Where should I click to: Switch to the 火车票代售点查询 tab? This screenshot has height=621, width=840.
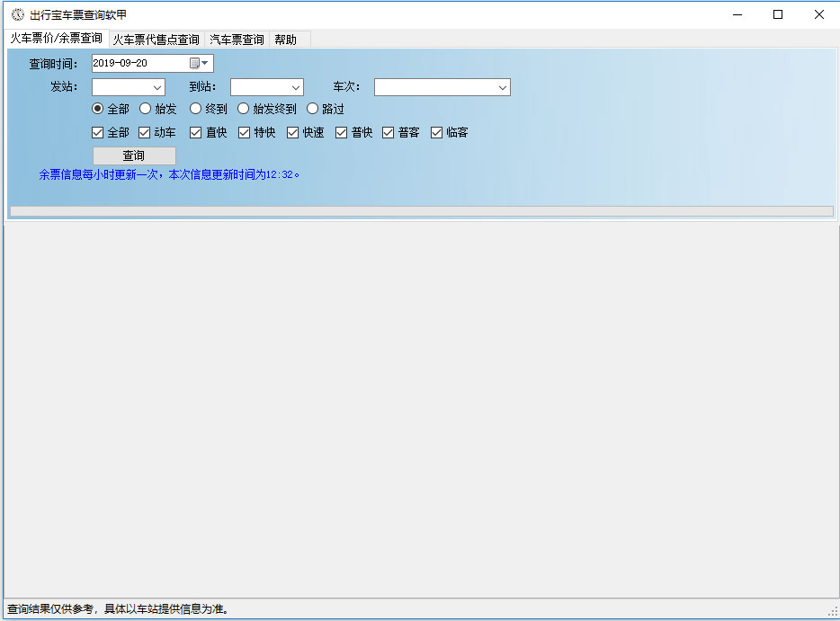coord(156,40)
